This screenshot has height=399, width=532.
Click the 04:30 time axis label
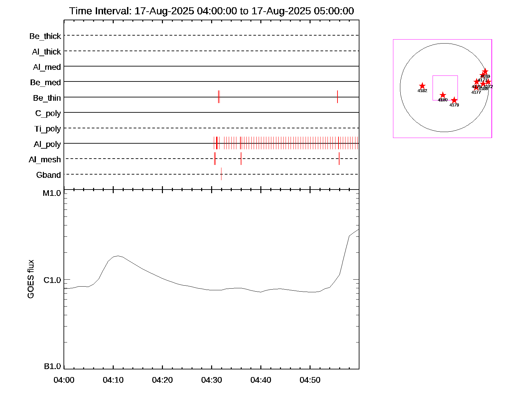click(x=211, y=380)
